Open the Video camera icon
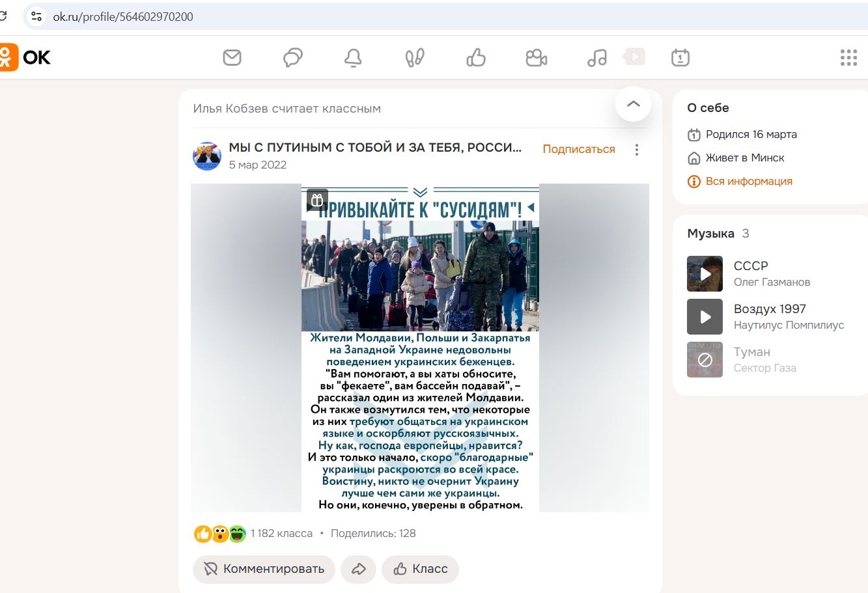Screen dimensions: 868x593 (x=537, y=58)
